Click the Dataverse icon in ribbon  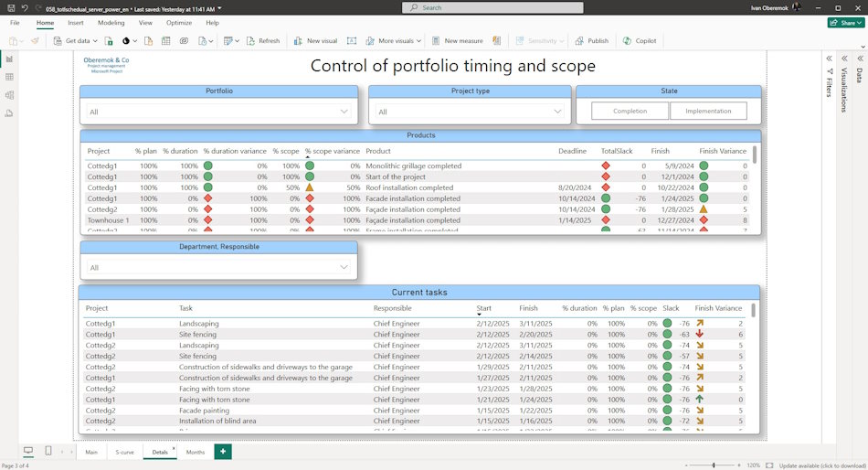coord(184,41)
